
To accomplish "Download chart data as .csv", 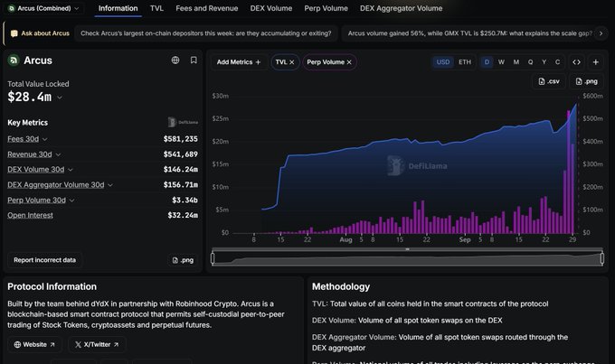I will tap(549, 81).
